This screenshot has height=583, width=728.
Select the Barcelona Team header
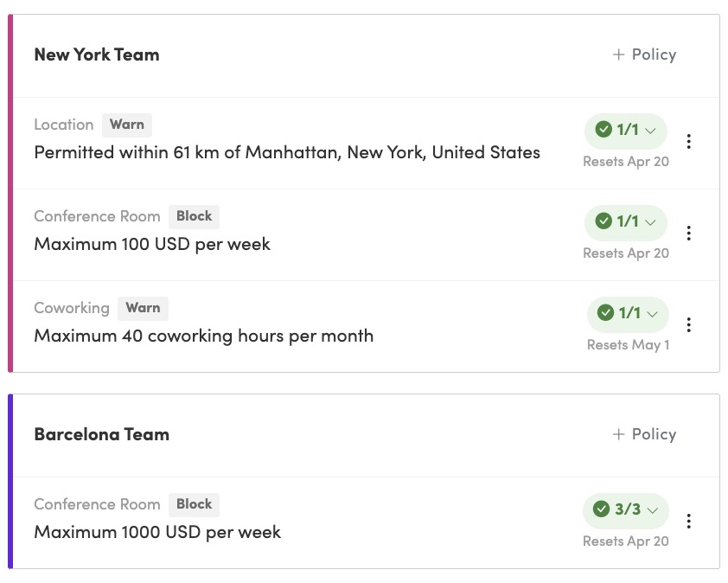[101, 434]
